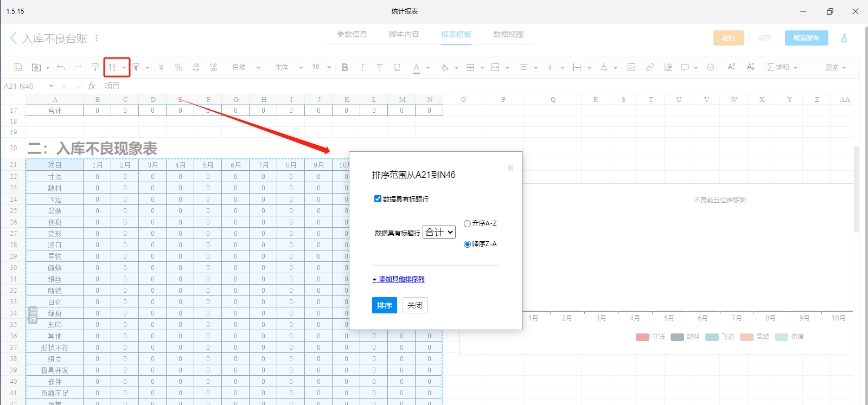The image size is (868, 405).
Task: Apply the ¥ currency format
Action: coord(161,67)
